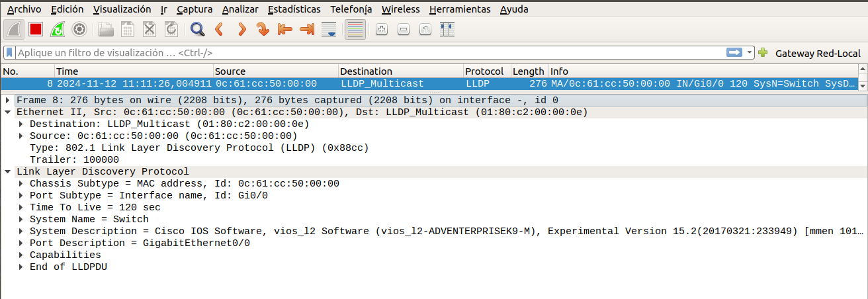Restart current capture with green fin icon
The width and height of the screenshot is (868, 299).
pos(58,29)
